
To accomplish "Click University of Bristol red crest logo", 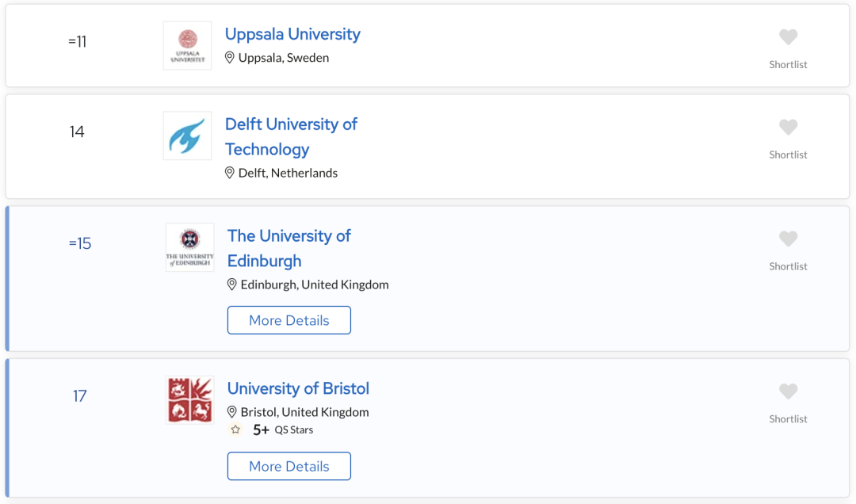I will (x=190, y=400).
